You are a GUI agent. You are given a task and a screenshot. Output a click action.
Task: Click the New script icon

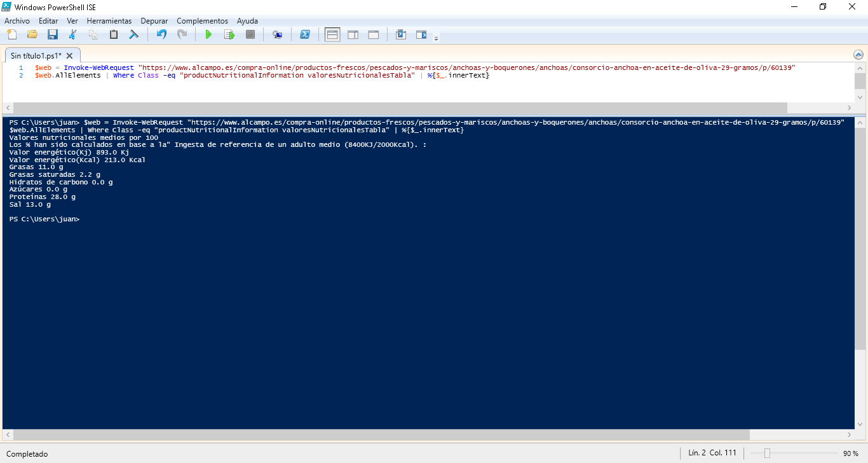(x=12, y=34)
